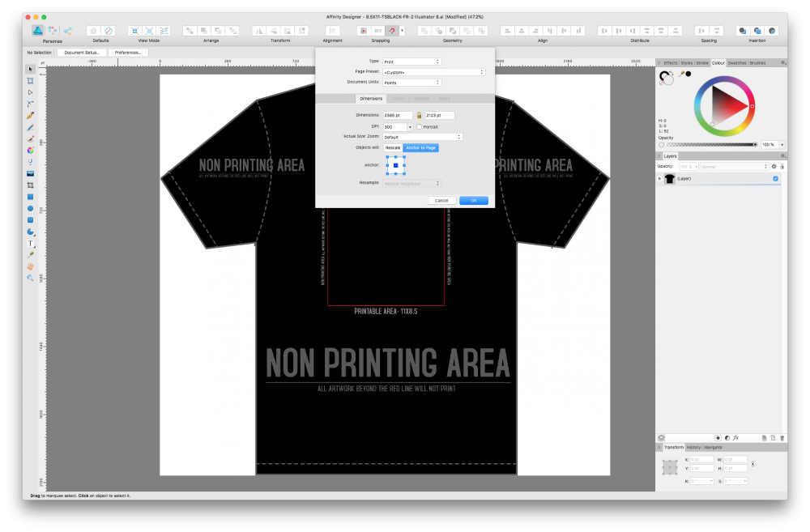Viewport: 810px width, 532px height.
Task: Switch to the Draw Persona icon
Action: click(x=38, y=31)
